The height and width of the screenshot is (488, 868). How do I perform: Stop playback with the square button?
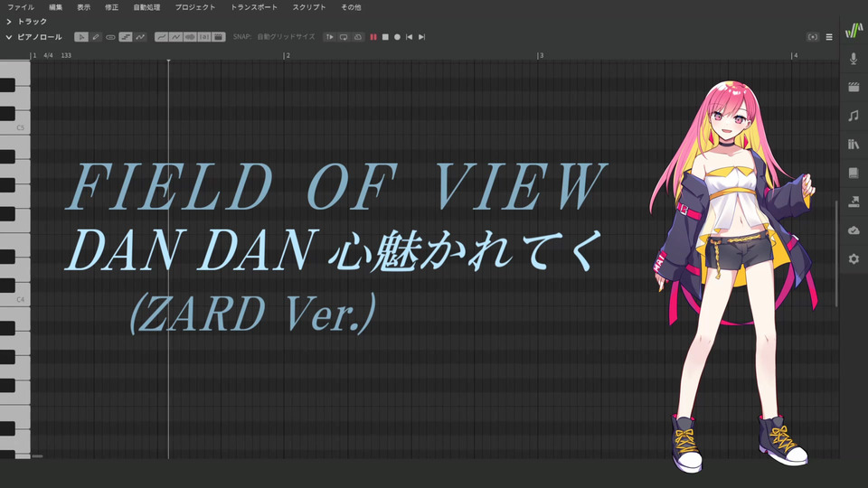click(x=385, y=37)
